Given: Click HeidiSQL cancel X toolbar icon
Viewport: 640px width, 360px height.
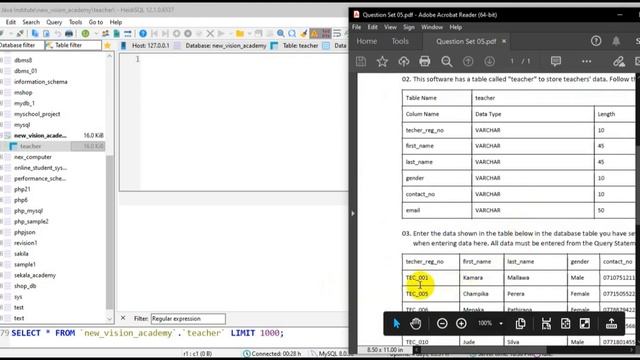Looking at the screenshot, I should [210, 33].
